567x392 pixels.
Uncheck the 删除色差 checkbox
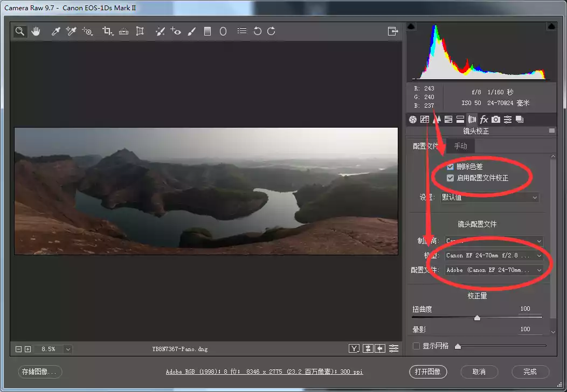pos(450,167)
